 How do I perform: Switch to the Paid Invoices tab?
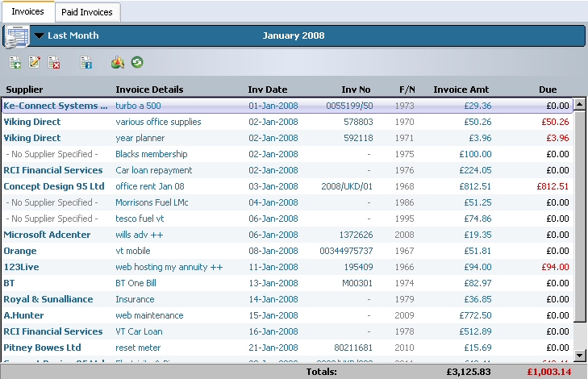click(x=88, y=12)
